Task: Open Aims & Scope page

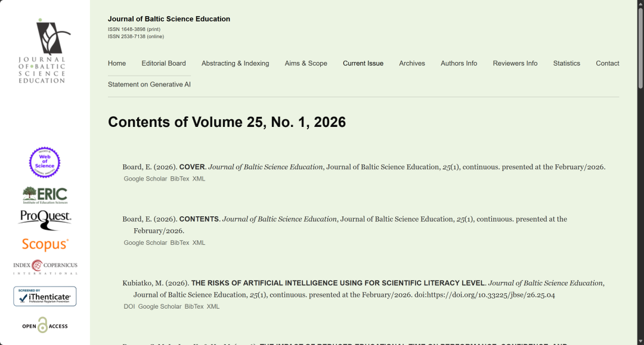Action: pyautogui.click(x=306, y=63)
